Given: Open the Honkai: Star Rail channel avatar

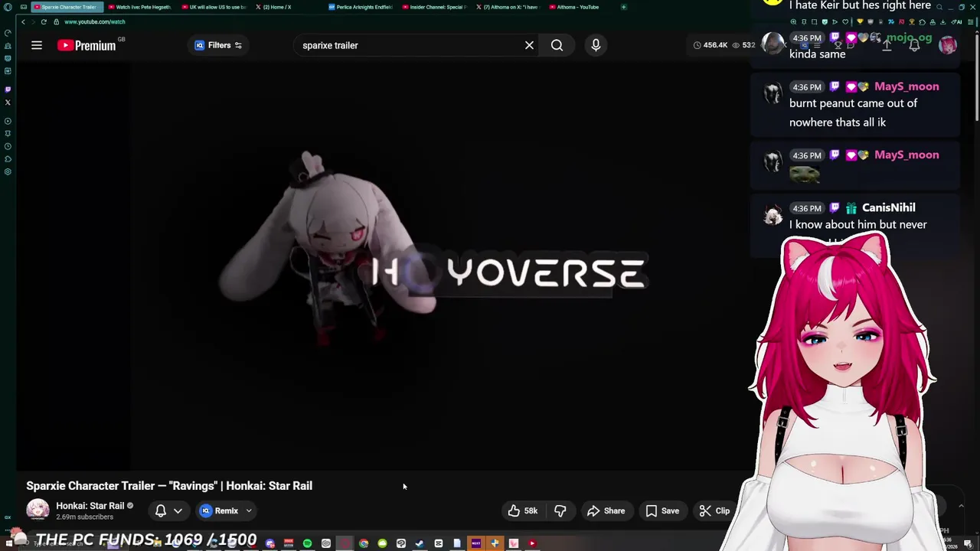Looking at the screenshot, I should pos(38,510).
